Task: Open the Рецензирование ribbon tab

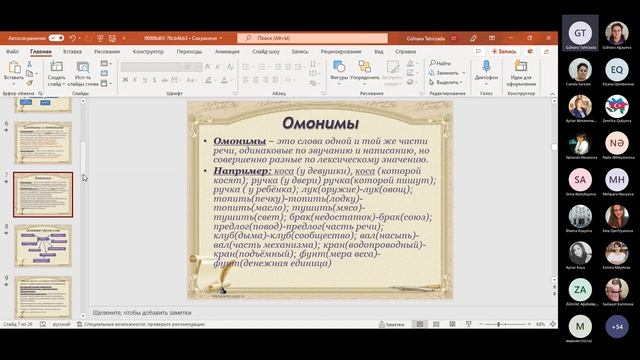Action: pos(341,51)
